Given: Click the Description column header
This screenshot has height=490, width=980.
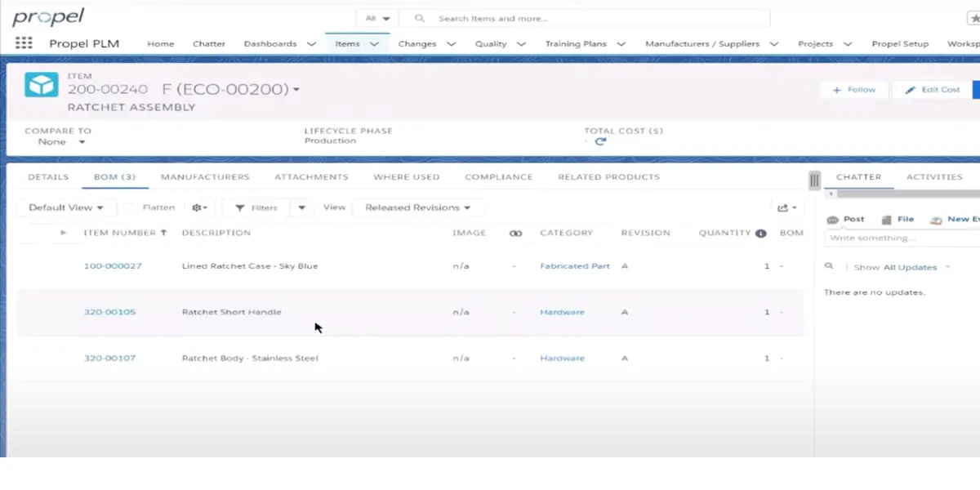Looking at the screenshot, I should click(216, 234).
